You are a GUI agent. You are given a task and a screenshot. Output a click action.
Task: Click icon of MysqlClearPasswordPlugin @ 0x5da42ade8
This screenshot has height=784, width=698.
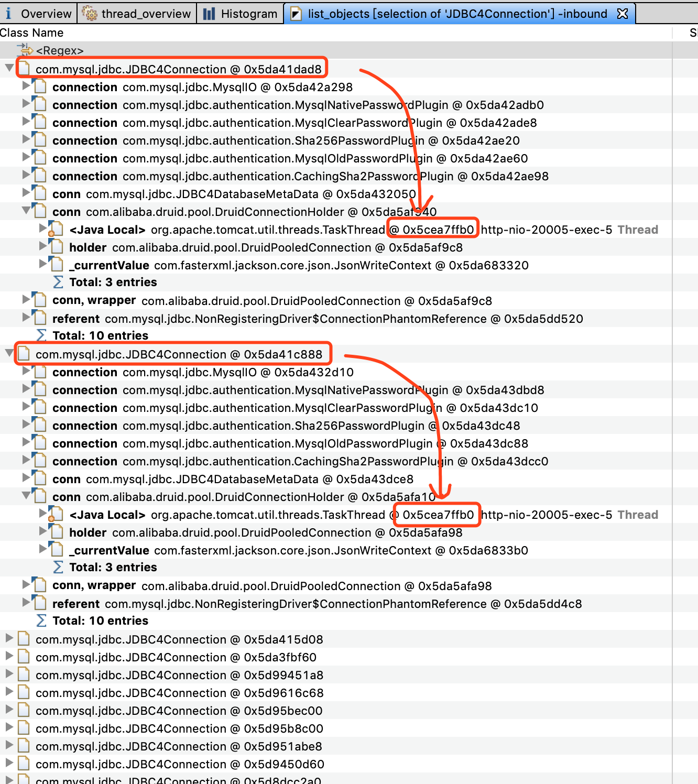coord(39,123)
